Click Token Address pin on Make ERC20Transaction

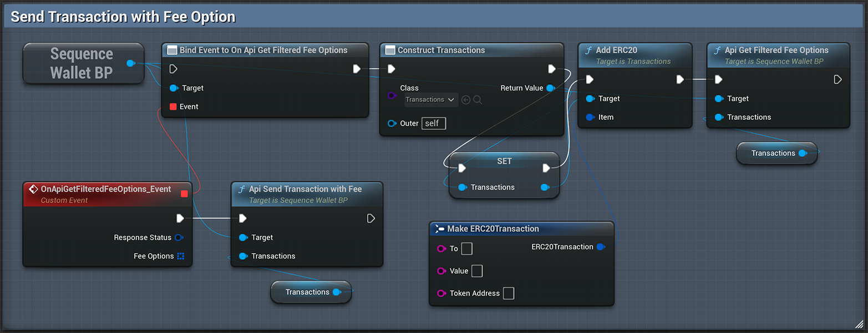441,293
